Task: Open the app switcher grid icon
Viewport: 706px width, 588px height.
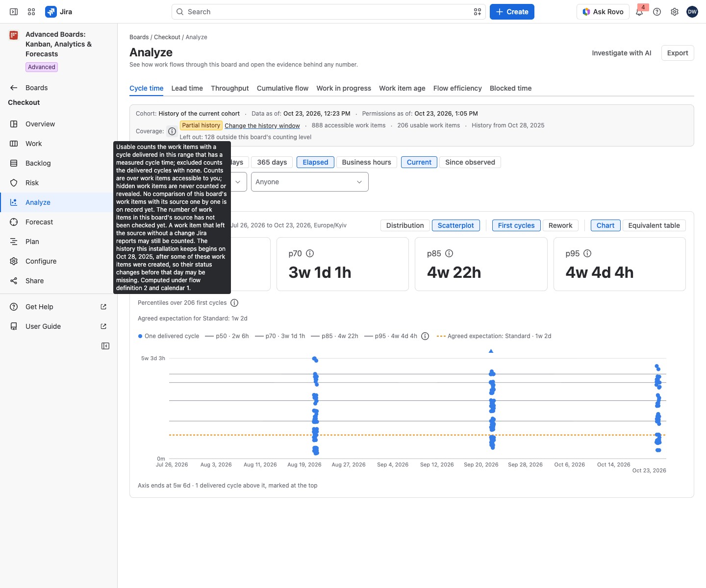Action: tap(31, 12)
